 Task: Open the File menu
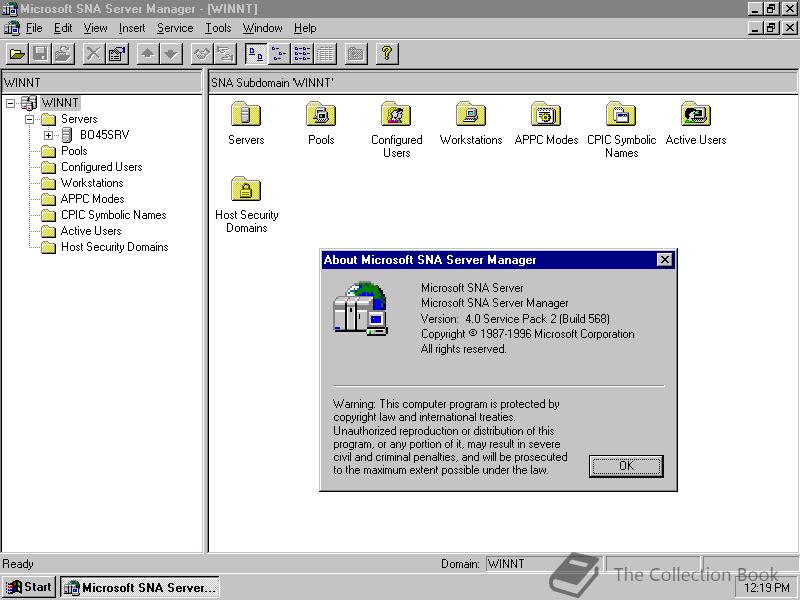34,28
